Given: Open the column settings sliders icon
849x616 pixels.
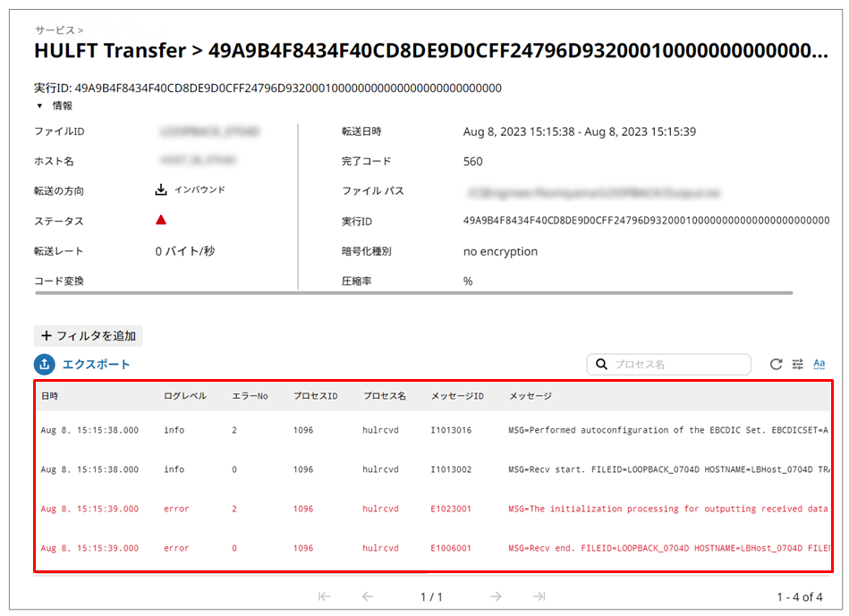Looking at the screenshot, I should click(797, 365).
